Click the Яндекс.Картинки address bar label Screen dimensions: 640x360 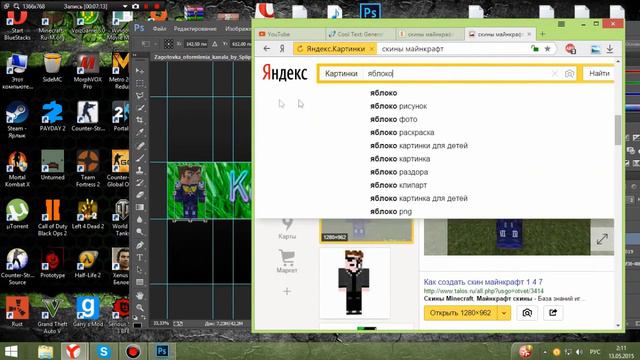click(x=335, y=49)
